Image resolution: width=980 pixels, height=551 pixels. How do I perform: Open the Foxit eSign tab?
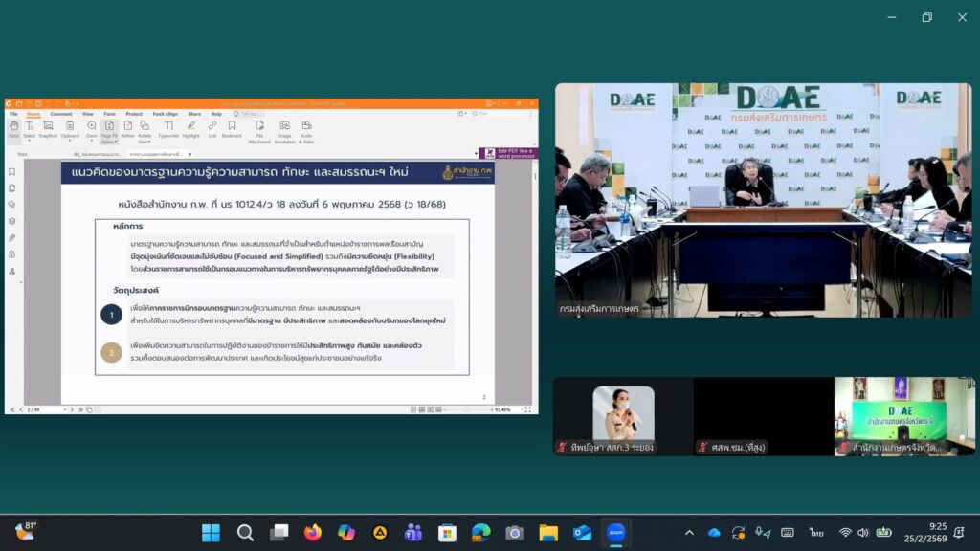pyautogui.click(x=163, y=114)
